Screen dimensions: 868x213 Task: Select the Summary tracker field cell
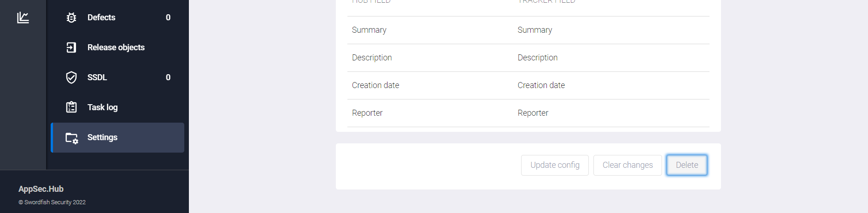coord(534,30)
